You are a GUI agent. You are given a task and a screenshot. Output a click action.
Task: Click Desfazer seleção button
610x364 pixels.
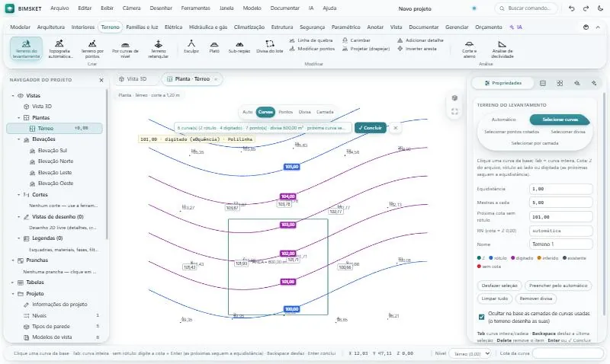pos(499,286)
